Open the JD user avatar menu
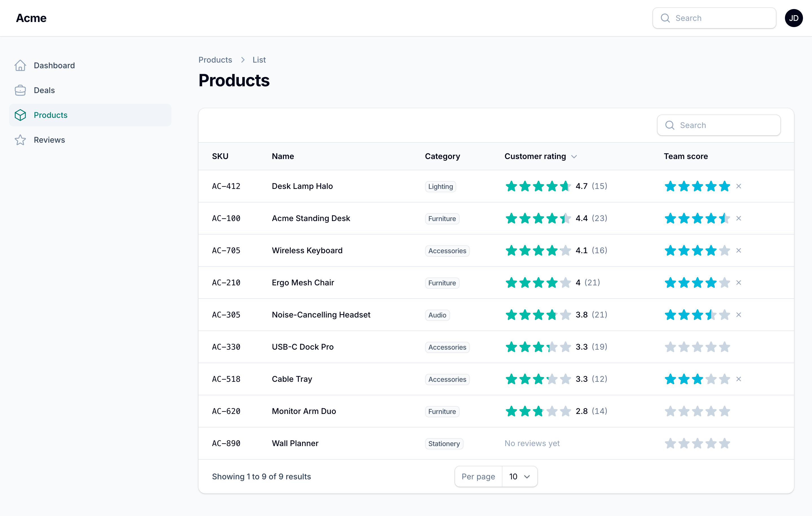The image size is (812, 516). [x=793, y=18]
